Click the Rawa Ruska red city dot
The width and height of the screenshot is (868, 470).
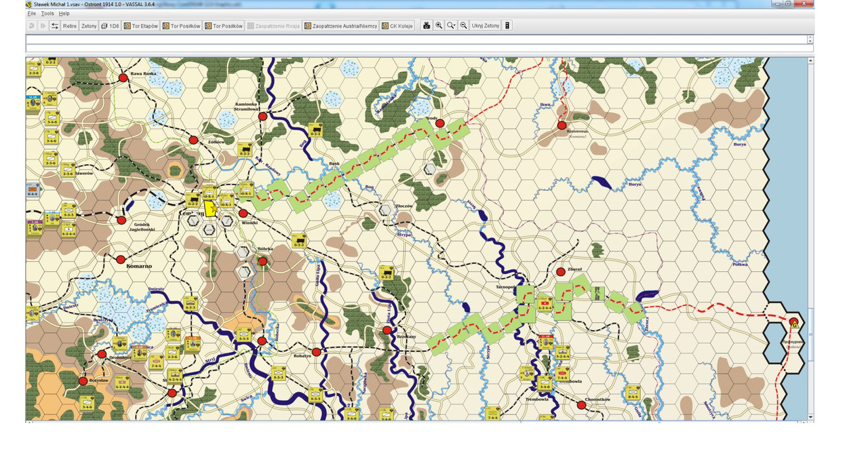coord(123,78)
